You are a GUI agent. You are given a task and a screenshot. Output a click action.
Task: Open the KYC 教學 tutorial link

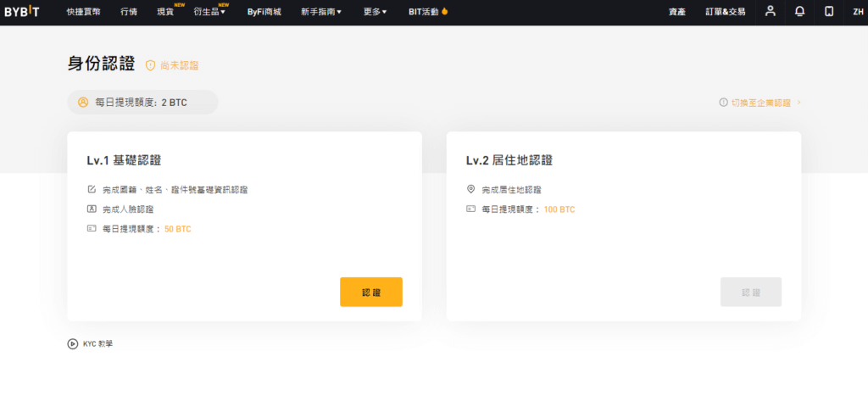tap(98, 344)
